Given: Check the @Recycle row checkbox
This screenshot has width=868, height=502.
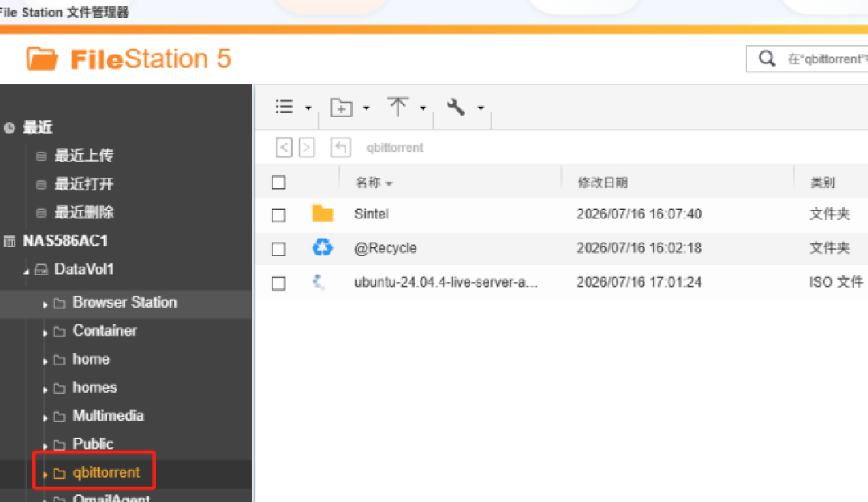Looking at the screenshot, I should tap(278, 249).
